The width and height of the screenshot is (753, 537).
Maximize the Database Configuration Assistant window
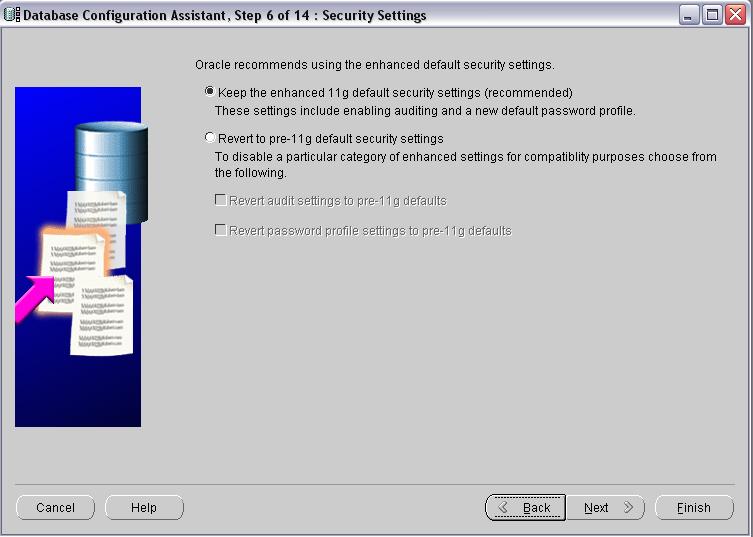(712, 15)
